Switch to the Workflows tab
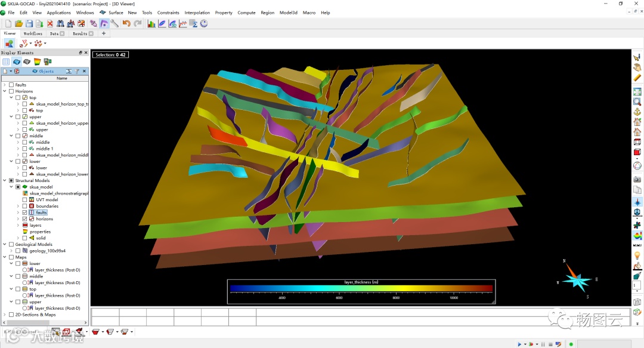The width and height of the screenshot is (644, 348). (x=33, y=34)
